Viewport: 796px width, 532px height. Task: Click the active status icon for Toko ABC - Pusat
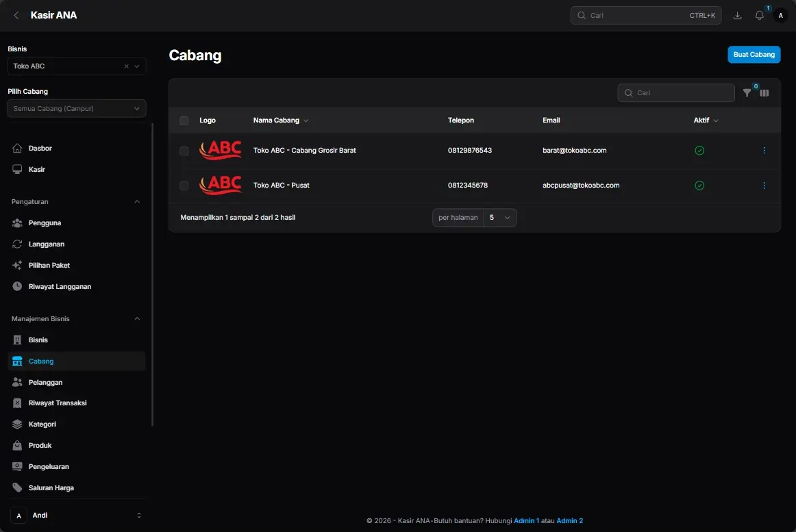click(x=699, y=186)
